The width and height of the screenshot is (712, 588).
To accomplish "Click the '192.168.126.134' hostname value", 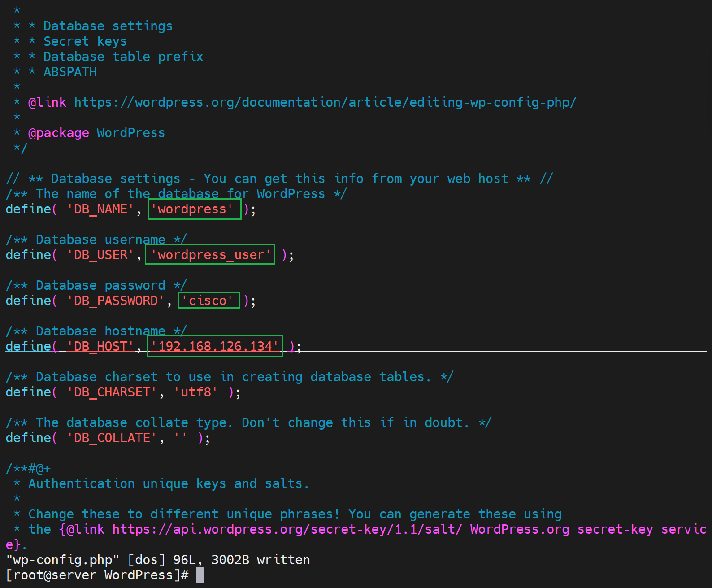I will [x=215, y=347].
